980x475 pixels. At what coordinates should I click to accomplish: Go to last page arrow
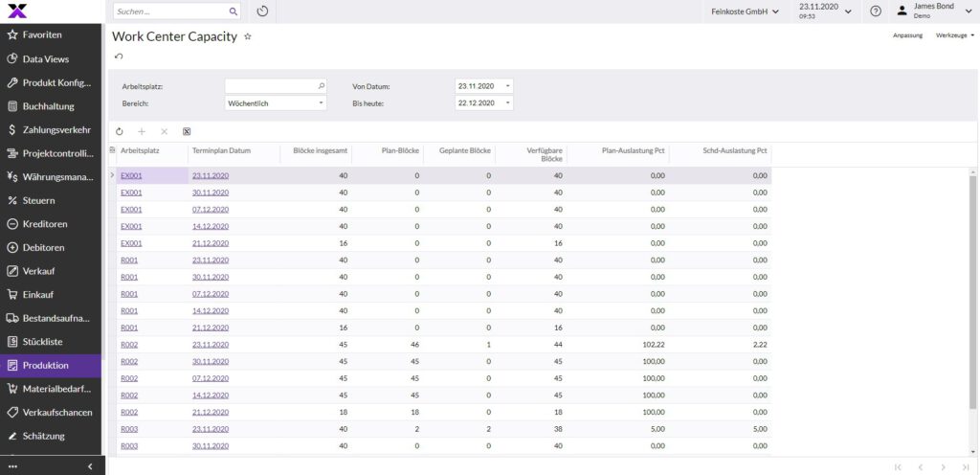click(x=966, y=467)
